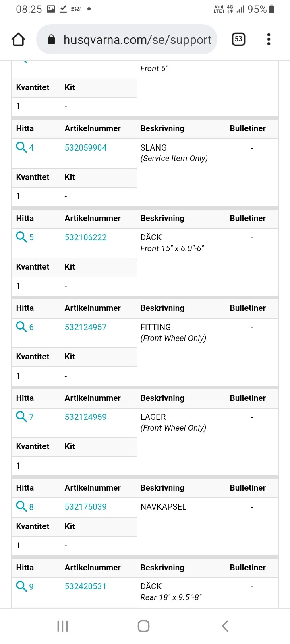The image size is (290, 644).
Task: Open the tab switcher showing 53 tabs
Action: [x=238, y=39]
